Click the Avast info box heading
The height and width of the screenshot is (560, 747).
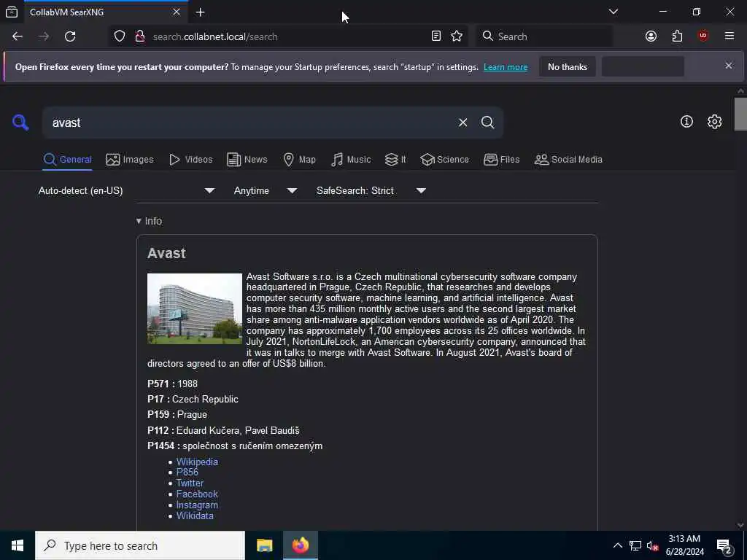pyautogui.click(x=166, y=253)
